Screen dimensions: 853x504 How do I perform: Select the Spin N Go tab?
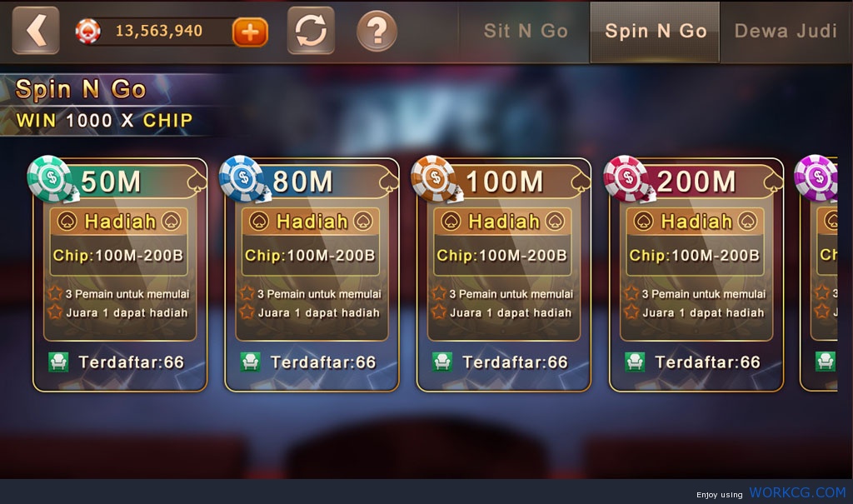655,32
